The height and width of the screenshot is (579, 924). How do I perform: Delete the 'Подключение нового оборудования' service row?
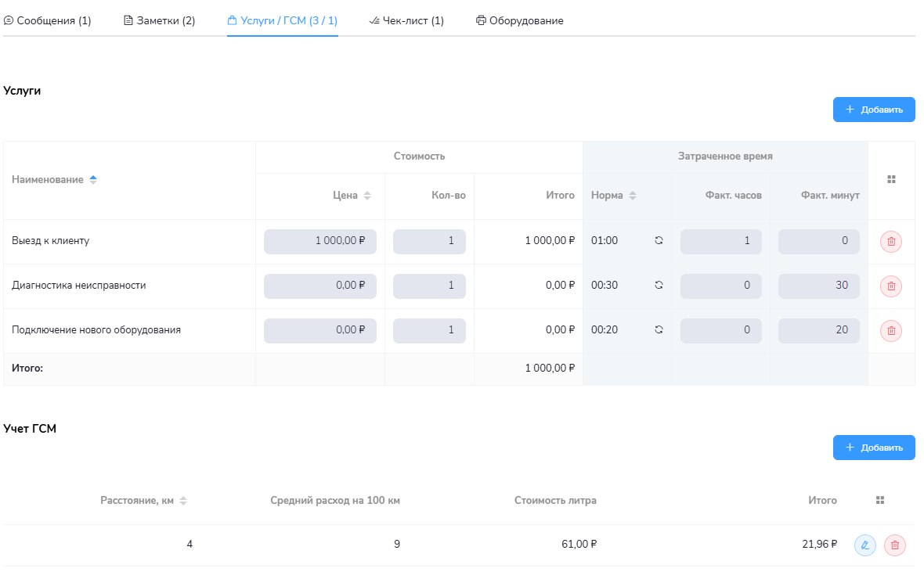pyautogui.click(x=891, y=331)
